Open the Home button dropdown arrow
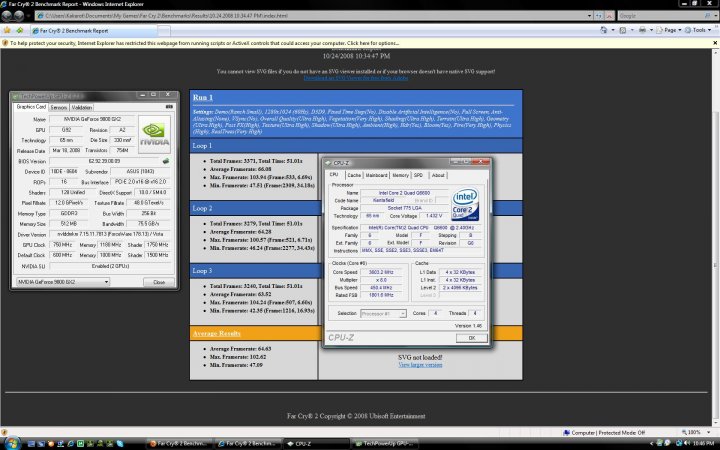 point(613,30)
